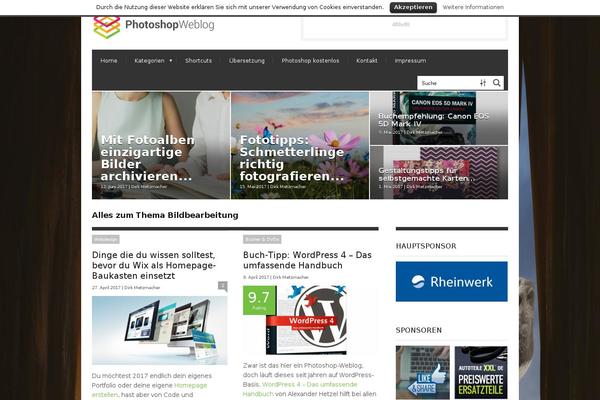Open the Kategorien menu item
This screenshot has height=400, width=600.
point(149,60)
